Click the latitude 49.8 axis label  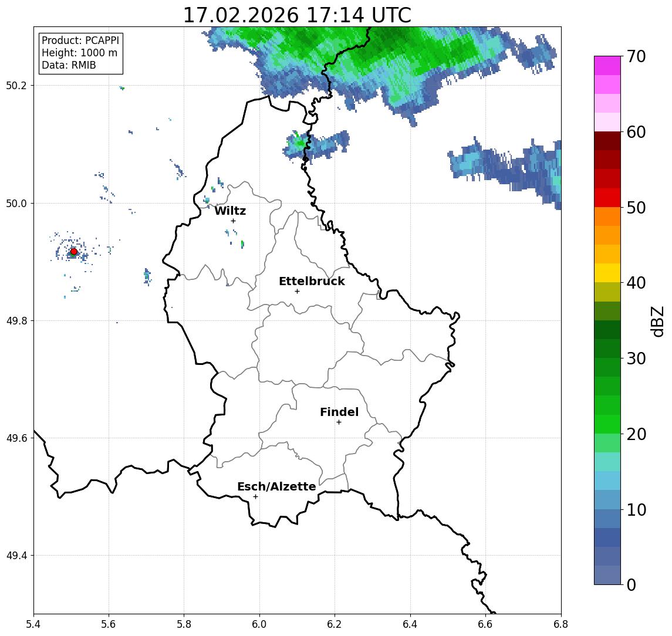tap(16, 320)
